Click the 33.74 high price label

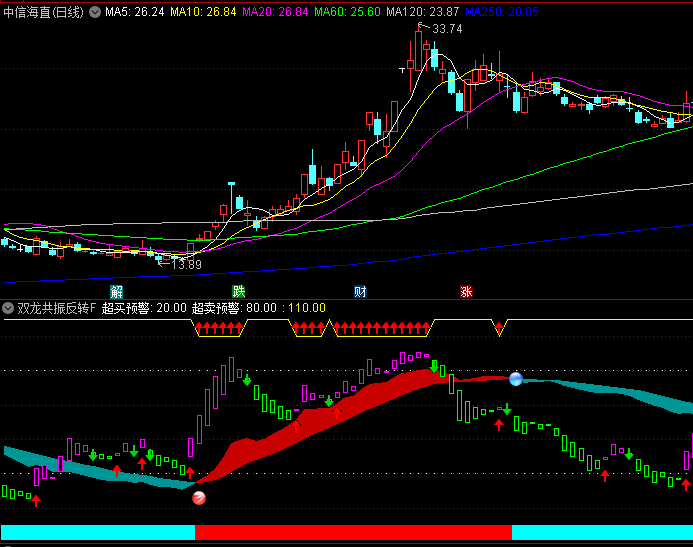[x=447, y=29]
